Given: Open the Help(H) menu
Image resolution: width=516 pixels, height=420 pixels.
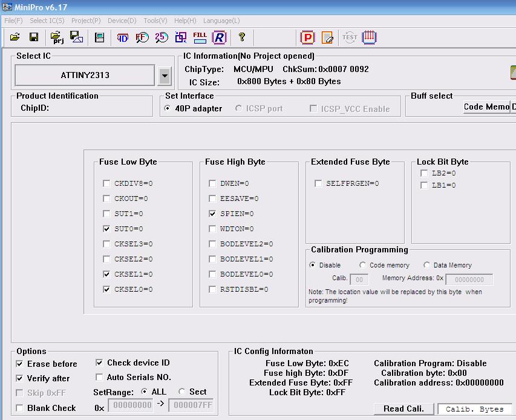Looking at the screenshot, I should tap(185, 21).
